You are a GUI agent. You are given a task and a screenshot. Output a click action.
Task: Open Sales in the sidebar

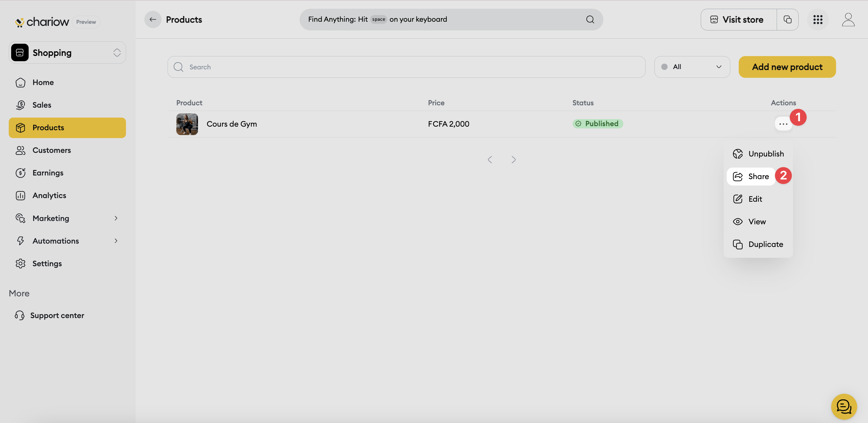point(68,105)
